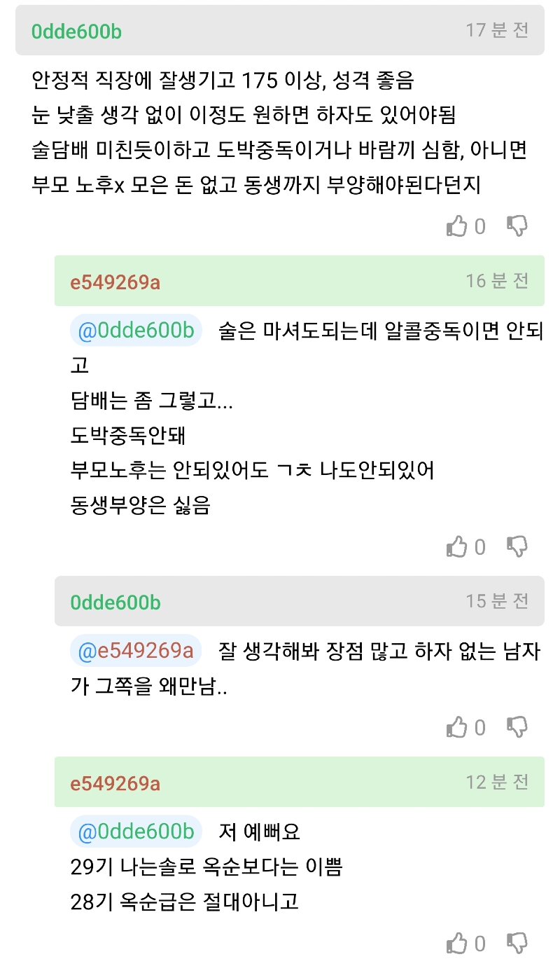Dislike the reply posted 12 minutes ago
The height and width of the screenshot is (959, 560).
(517, 943)
